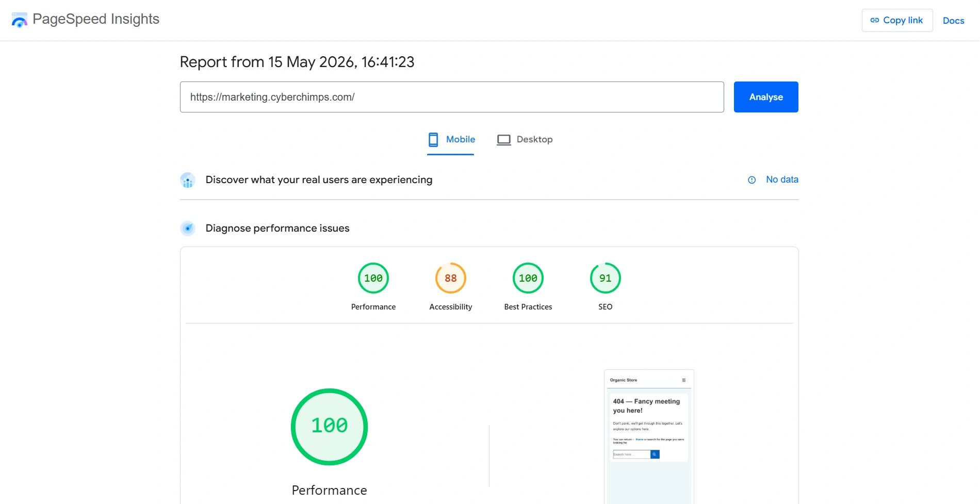Click 'Discover what your real users are experiencing'
Screen dimensions: 980x504
pyautogui.click(x=319, y=180)
